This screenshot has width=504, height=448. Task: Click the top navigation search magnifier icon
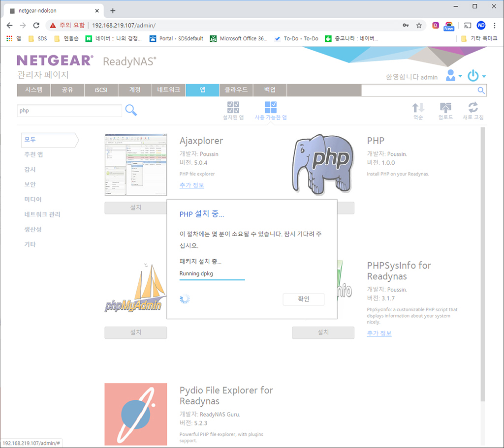[x=481, y=90]
